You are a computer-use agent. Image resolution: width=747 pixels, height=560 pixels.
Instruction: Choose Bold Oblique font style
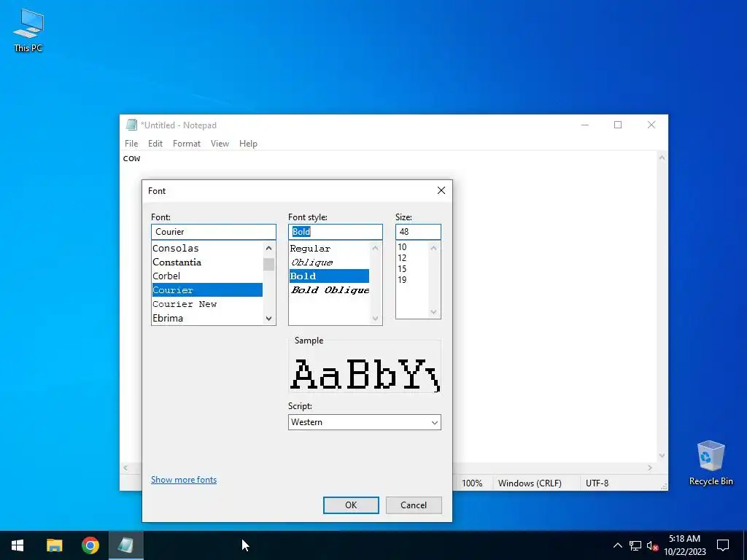329,290
